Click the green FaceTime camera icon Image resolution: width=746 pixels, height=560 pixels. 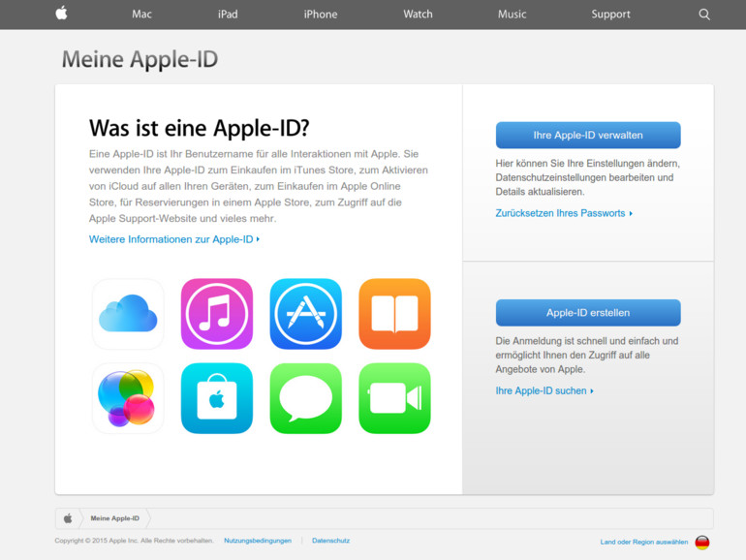pos(394,398)
